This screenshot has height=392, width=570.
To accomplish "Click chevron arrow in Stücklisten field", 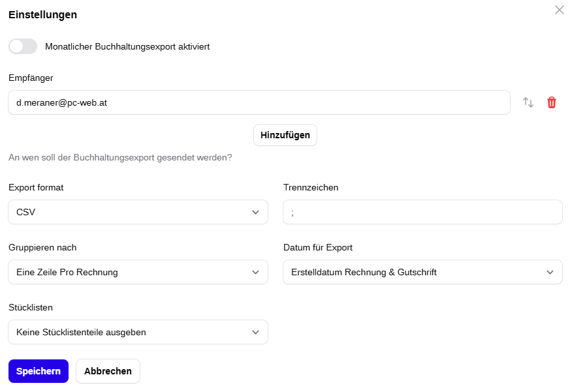I will click(x=255, y=332).
